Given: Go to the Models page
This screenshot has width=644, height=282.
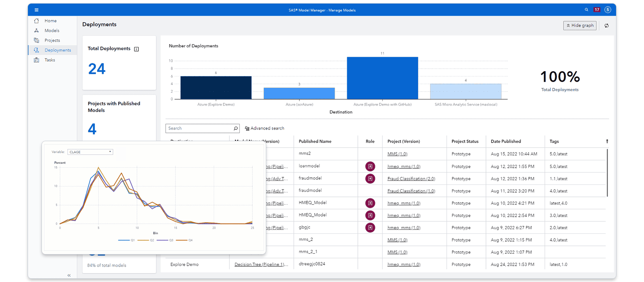Looking at the screenshot, I should (x=52, y=31).
